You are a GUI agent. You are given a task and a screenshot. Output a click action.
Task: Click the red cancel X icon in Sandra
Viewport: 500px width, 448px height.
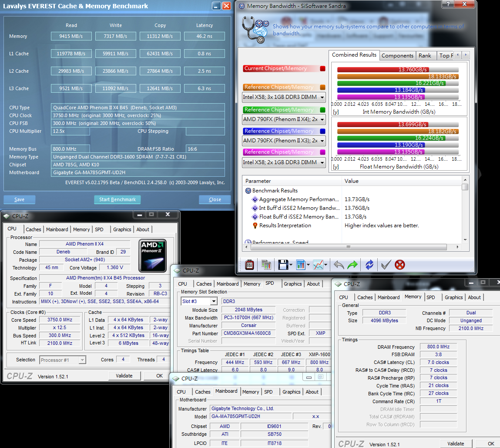pyautogui.click(x=399, y=265)
